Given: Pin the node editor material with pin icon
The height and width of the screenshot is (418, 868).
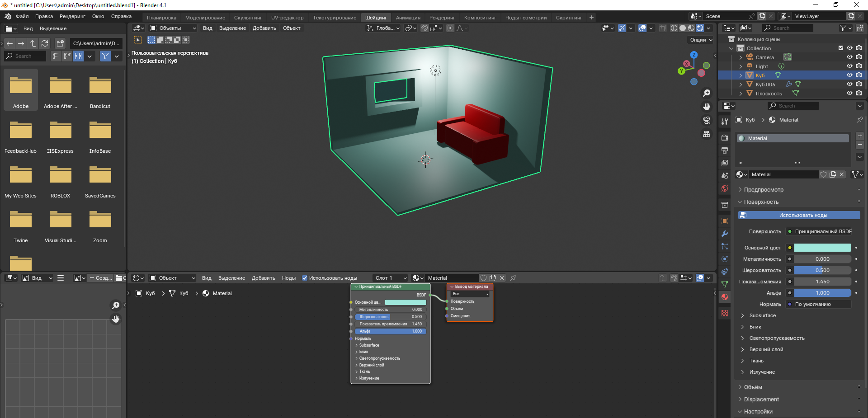Looking at the screenshot, I should [513, 278].
